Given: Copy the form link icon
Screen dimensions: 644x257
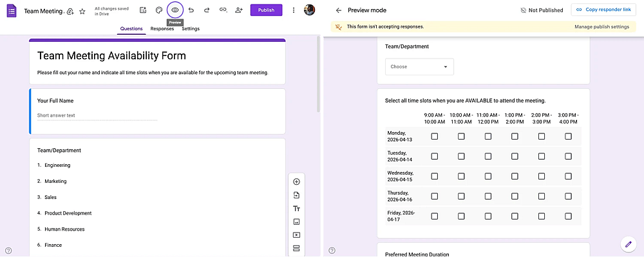Looking at the screenshot, I should tap(223, 10).
